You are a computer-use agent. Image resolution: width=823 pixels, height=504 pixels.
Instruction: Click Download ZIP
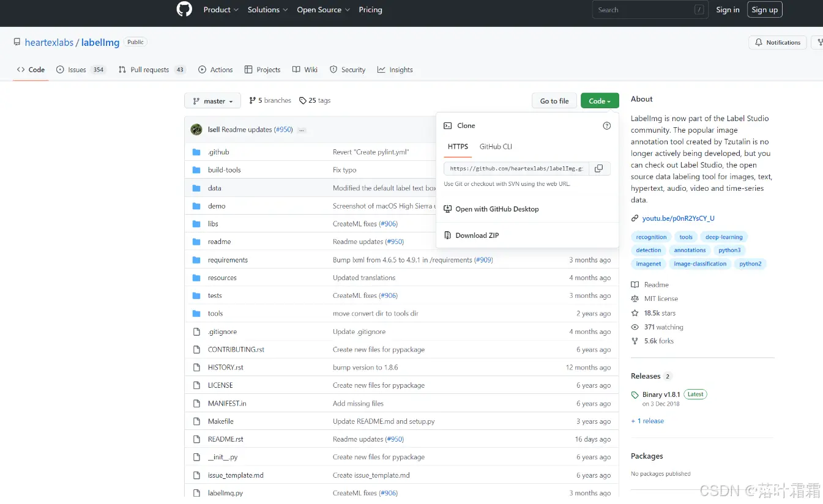(477, 235)
